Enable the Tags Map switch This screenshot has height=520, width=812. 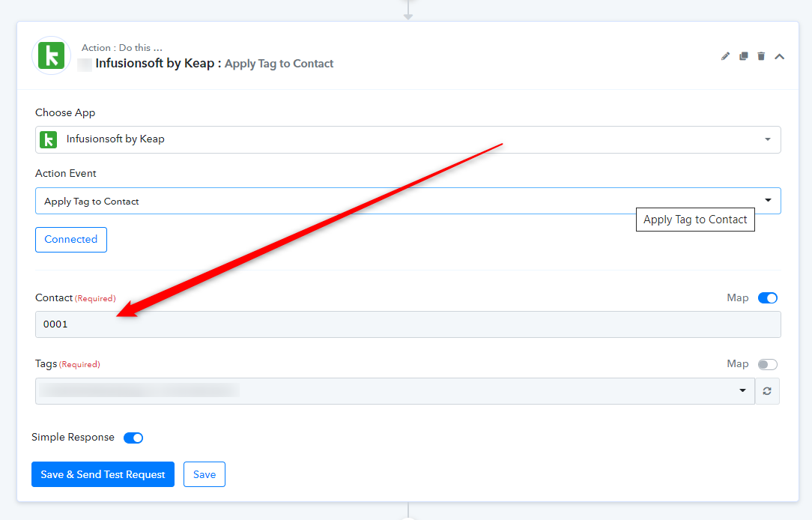(x=768, y=365)
